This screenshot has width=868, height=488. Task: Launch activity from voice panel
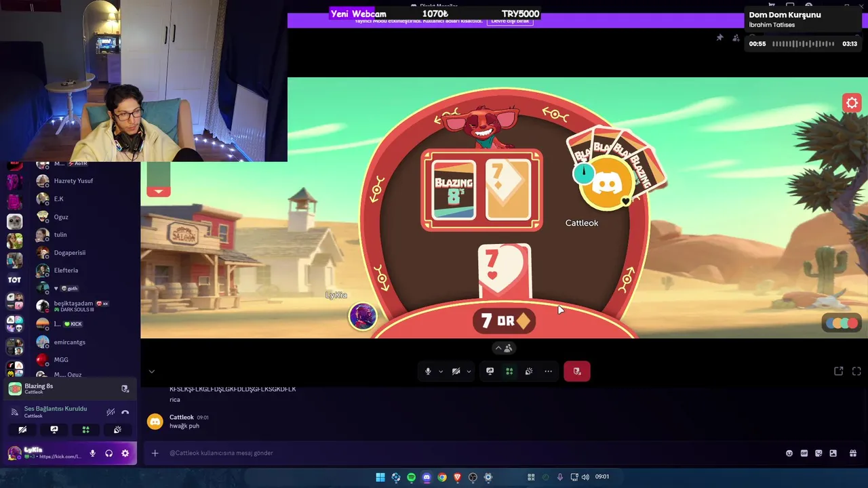tap(86, 430)
